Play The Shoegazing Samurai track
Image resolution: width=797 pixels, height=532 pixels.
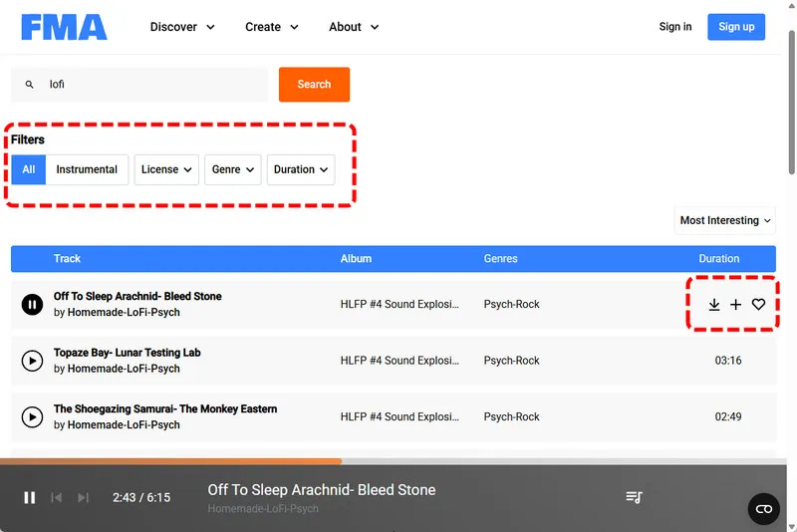(x=32, y=417)
